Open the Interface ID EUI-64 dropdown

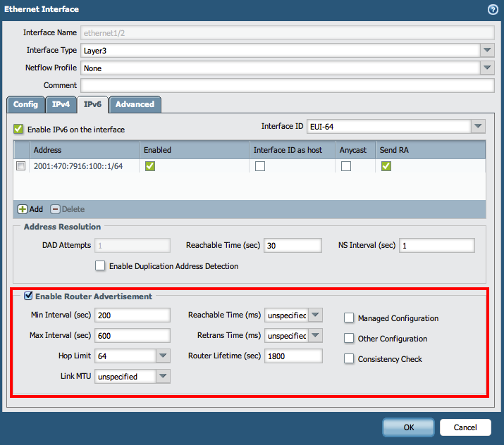pyautogui.click(x=479, y=126)
